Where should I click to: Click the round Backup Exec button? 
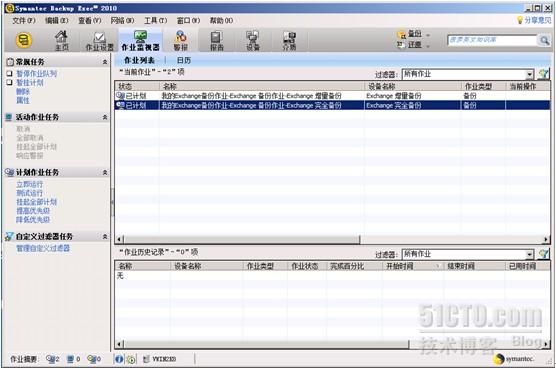(24, 40)
